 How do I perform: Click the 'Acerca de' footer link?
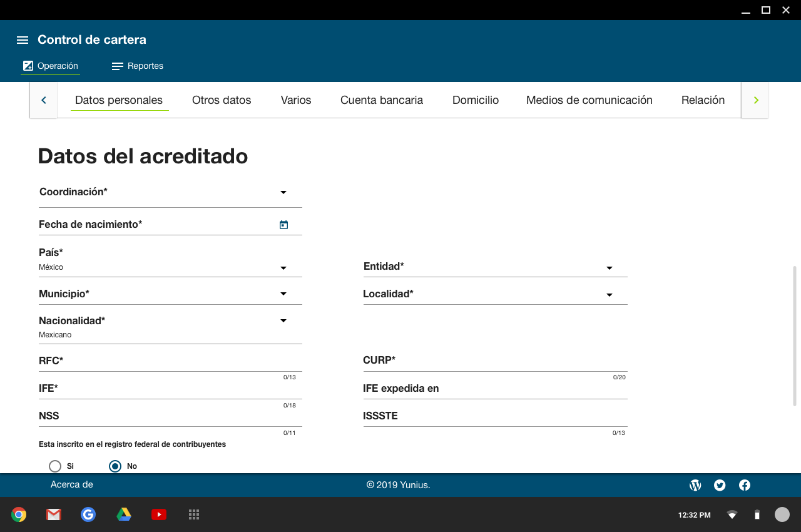coord(72,484)
